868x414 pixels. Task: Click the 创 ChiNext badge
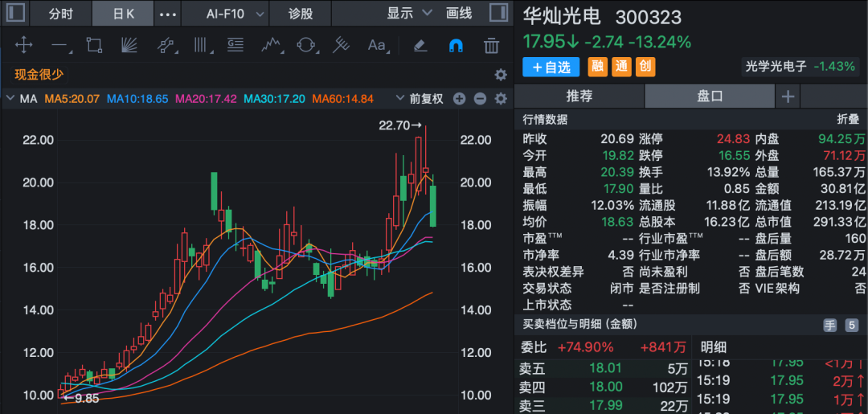pos(645,67)
